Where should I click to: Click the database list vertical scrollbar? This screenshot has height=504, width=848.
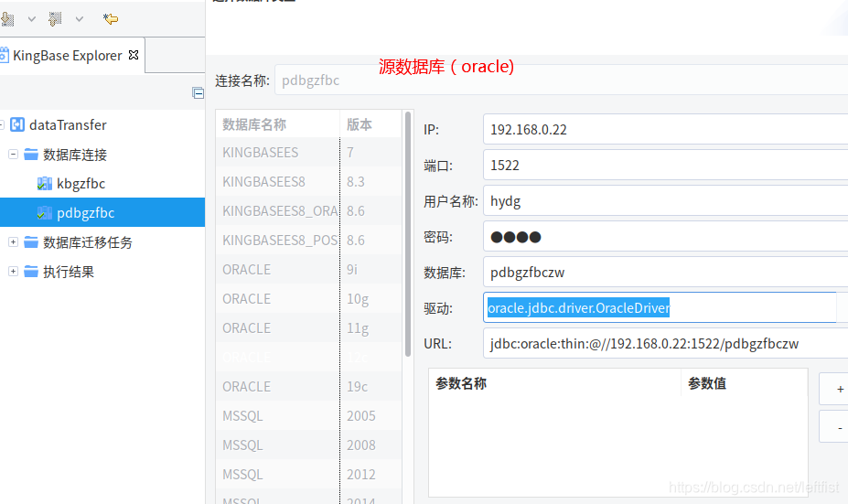pos(408,233)
